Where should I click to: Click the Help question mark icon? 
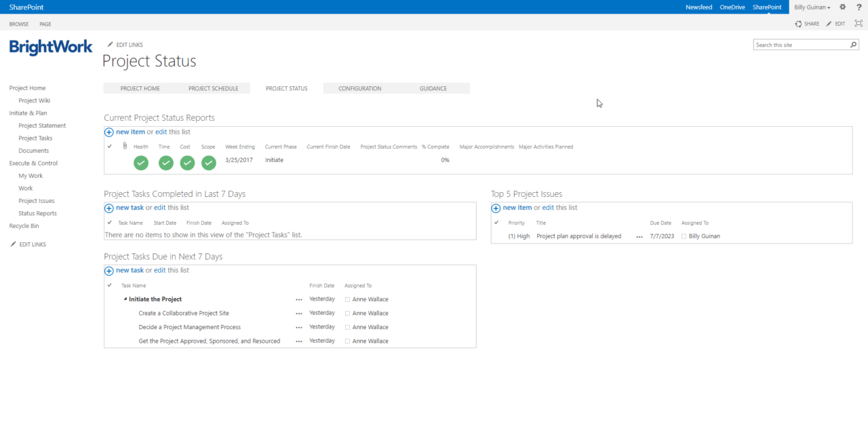859,7
